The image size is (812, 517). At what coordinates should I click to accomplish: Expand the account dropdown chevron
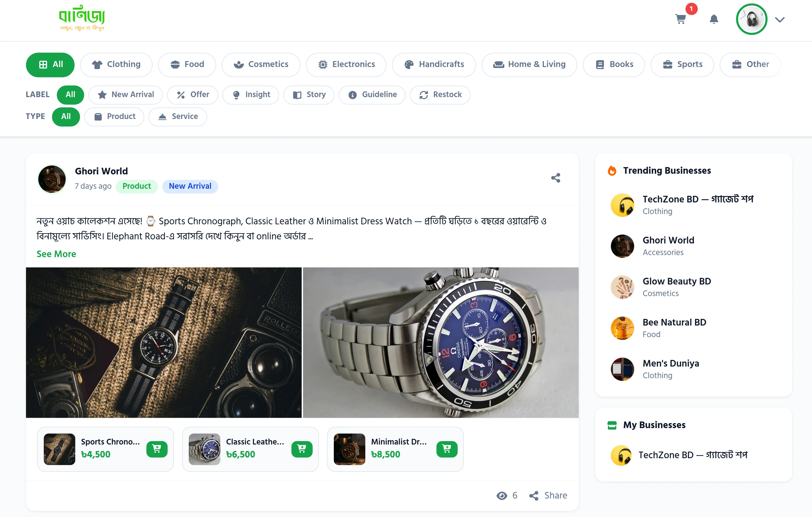tap(780, 20)
